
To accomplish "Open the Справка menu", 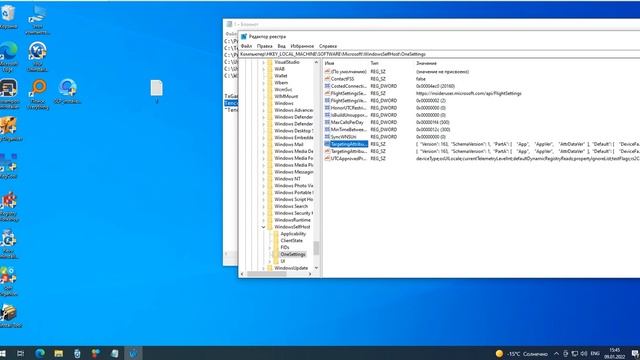I will [328, 46].
